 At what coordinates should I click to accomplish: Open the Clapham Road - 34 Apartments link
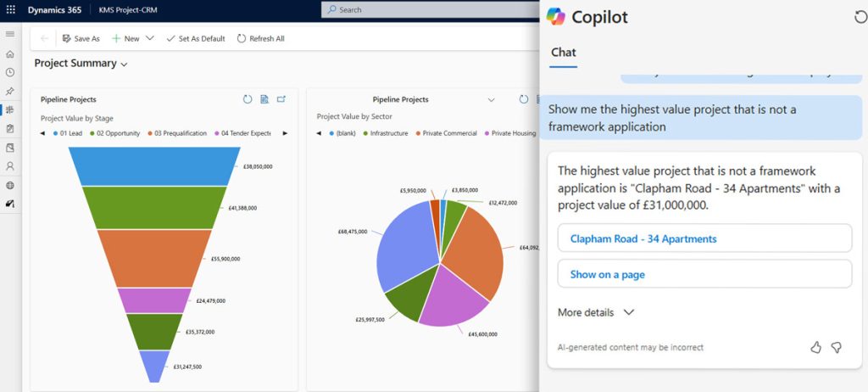click(x=643, y=239)
